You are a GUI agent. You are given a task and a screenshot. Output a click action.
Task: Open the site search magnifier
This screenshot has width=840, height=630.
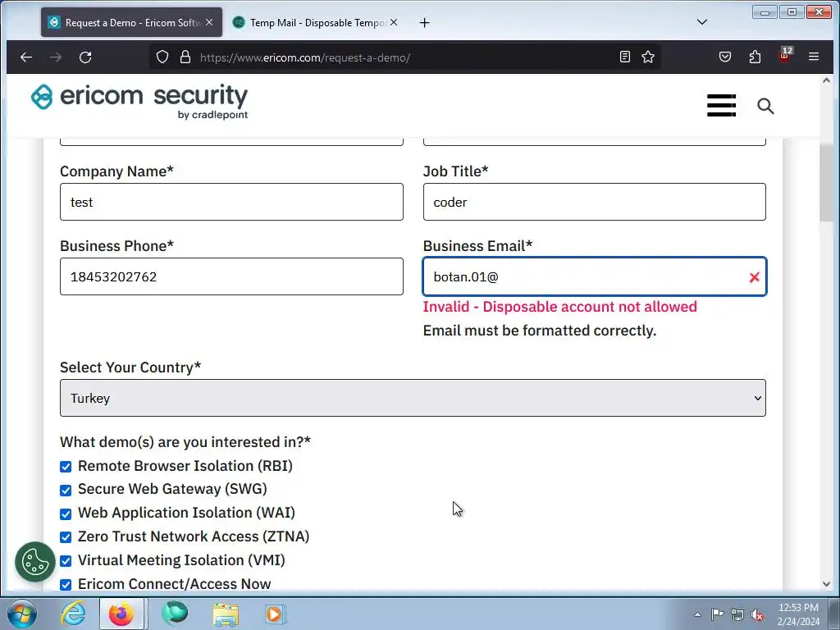(x=765, y=106)
